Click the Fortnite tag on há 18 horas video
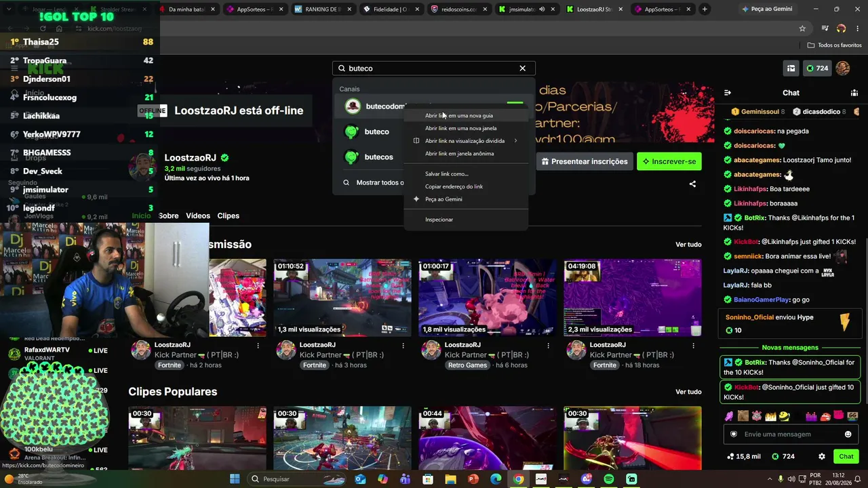868x488 pixels. [x=605, y=365]
